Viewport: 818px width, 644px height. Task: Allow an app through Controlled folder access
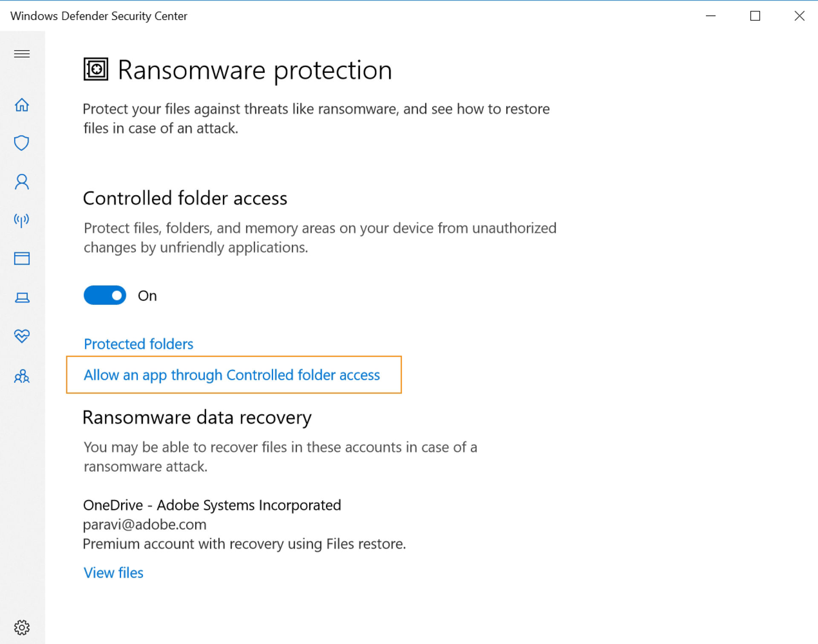(232, 375)
